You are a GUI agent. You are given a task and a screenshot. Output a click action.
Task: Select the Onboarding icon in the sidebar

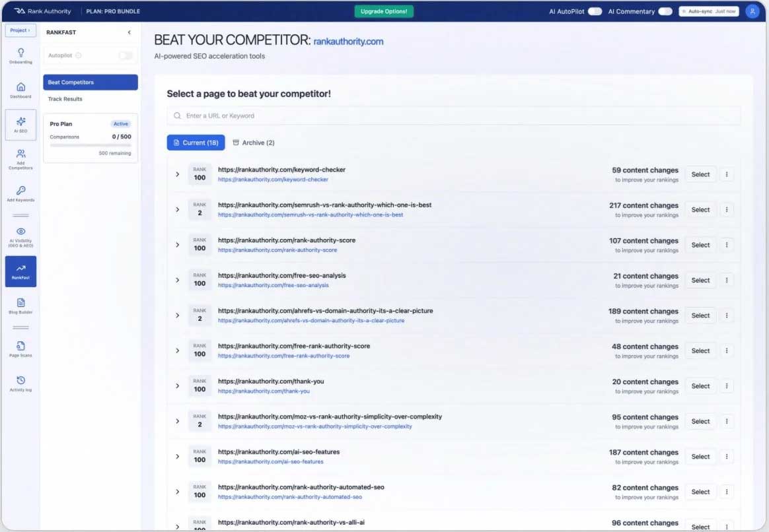(x=20, y=54)
